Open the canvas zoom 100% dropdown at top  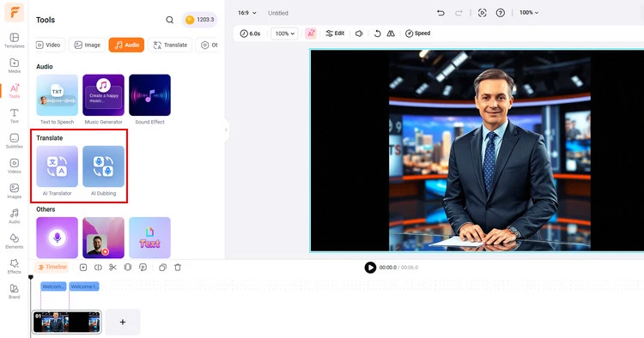pos(529,13)
